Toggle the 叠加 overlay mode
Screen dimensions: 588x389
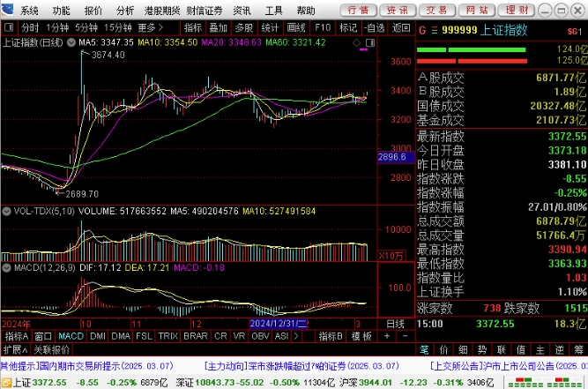218,27
